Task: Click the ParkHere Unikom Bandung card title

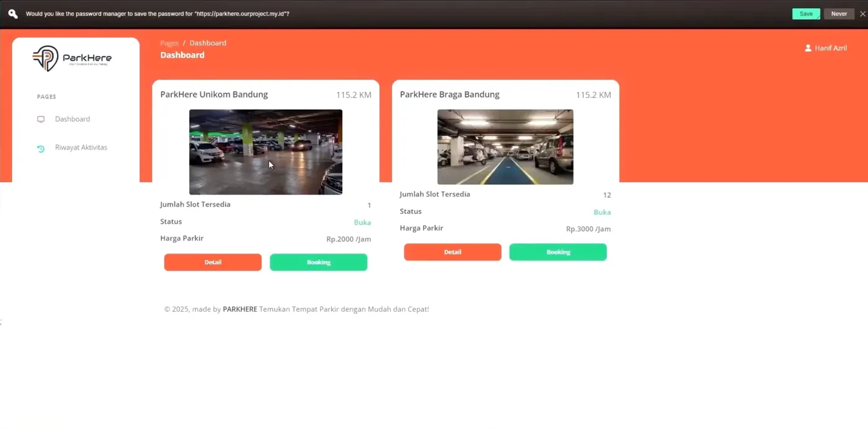Action: pos(214,95)
